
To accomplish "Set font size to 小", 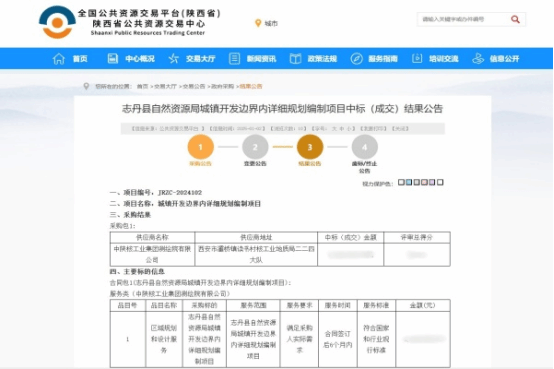I will [x=349, y=129].
